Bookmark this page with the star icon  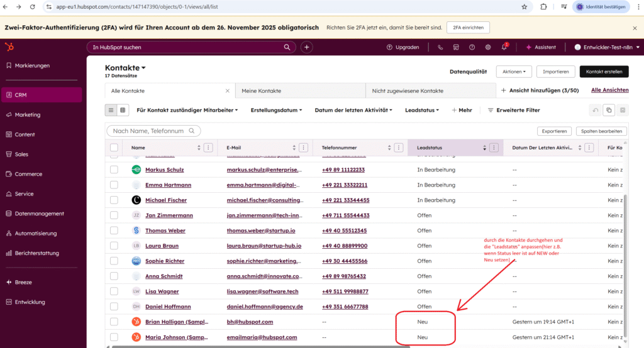tap(525, 6)
